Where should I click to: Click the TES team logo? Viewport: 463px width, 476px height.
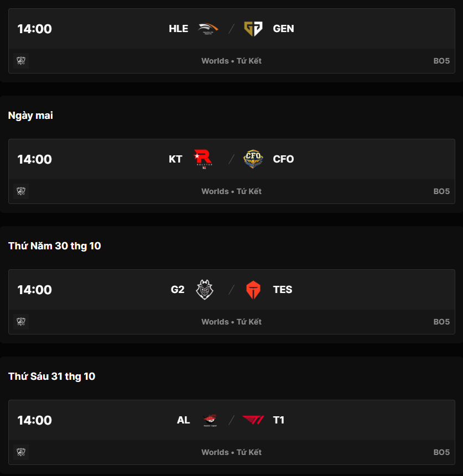[x=253, y=290]
